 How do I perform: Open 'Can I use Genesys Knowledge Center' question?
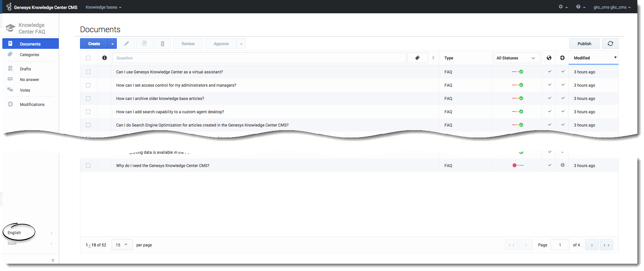(170, 72)
